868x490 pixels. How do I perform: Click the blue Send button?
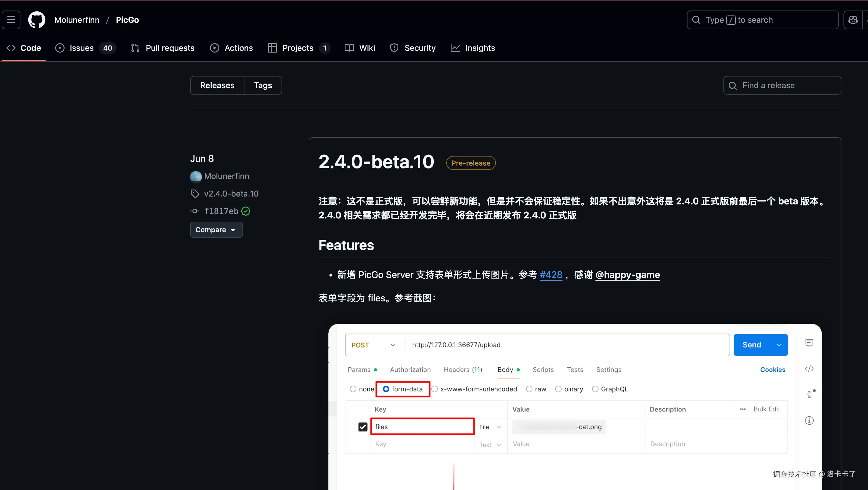(x=751, y=345)
